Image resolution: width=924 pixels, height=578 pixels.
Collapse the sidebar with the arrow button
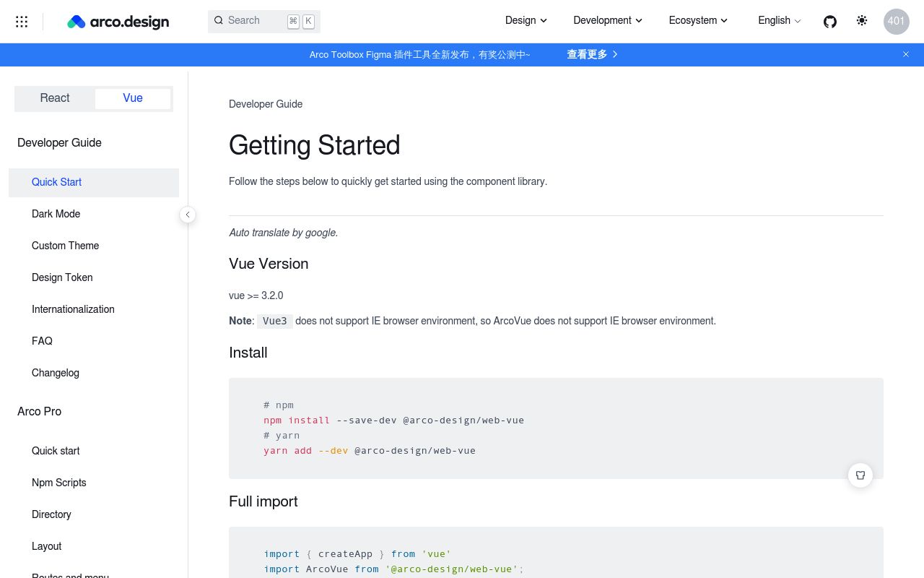188,215
